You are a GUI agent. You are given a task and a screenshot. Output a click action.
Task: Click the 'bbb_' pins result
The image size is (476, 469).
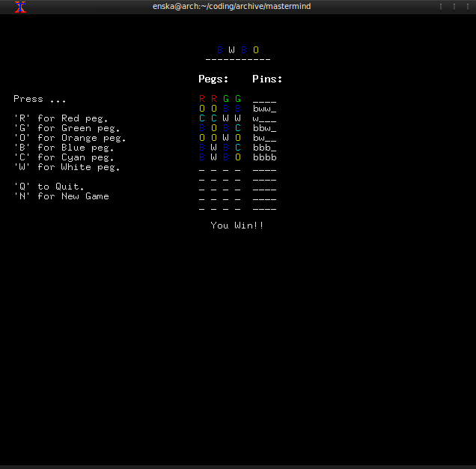tap(265, 148)
